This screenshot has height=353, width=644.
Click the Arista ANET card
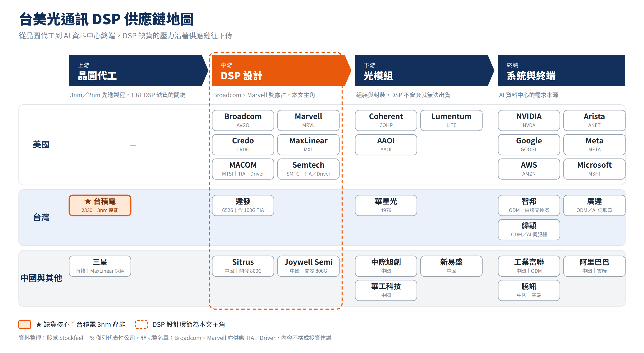click(x=594, y=120)
